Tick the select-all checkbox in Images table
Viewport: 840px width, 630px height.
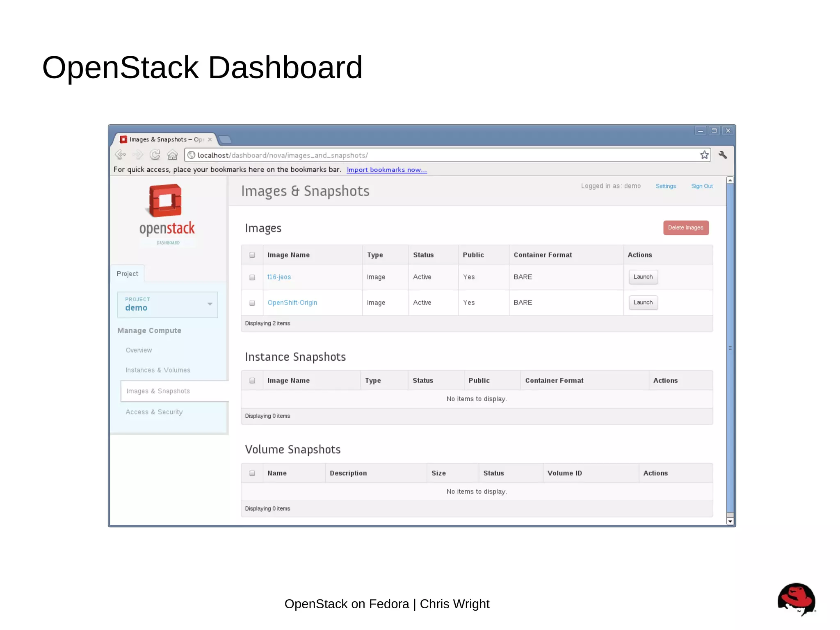(x=252, y=255)
